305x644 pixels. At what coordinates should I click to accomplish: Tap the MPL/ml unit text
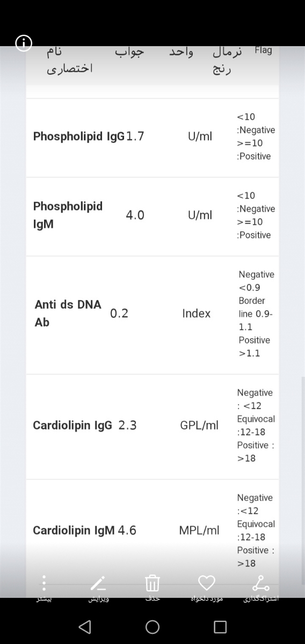click(199, 531)
